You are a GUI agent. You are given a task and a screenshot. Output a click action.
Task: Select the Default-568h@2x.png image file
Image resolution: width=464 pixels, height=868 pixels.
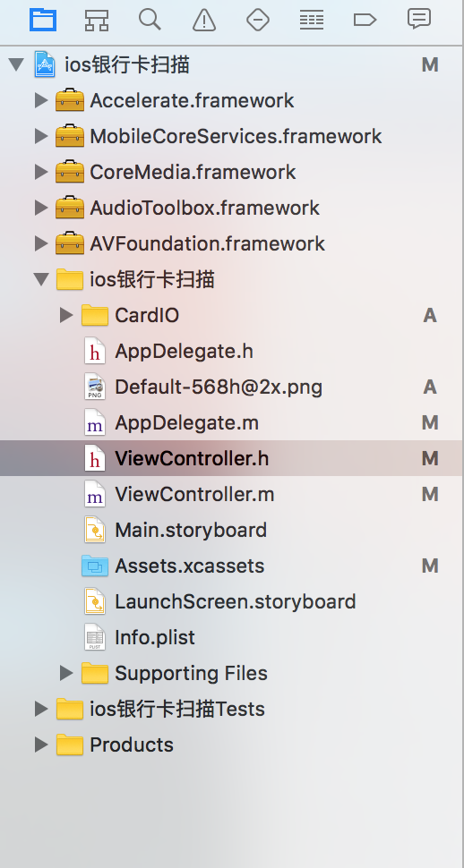(x=232, y=387)
